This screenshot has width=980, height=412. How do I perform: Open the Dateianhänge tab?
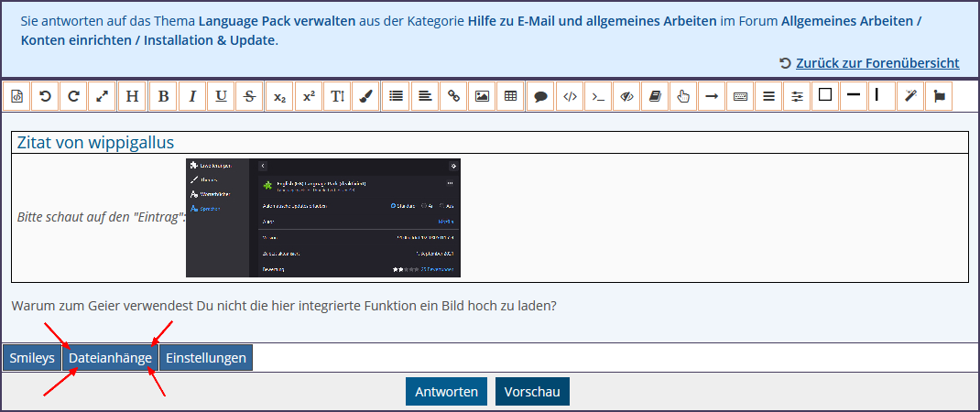coord(110,358)
